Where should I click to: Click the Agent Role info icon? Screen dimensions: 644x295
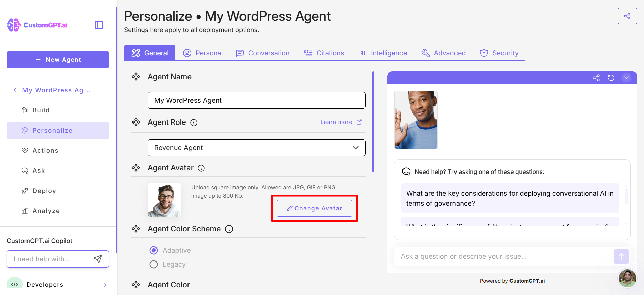point(194,123)
